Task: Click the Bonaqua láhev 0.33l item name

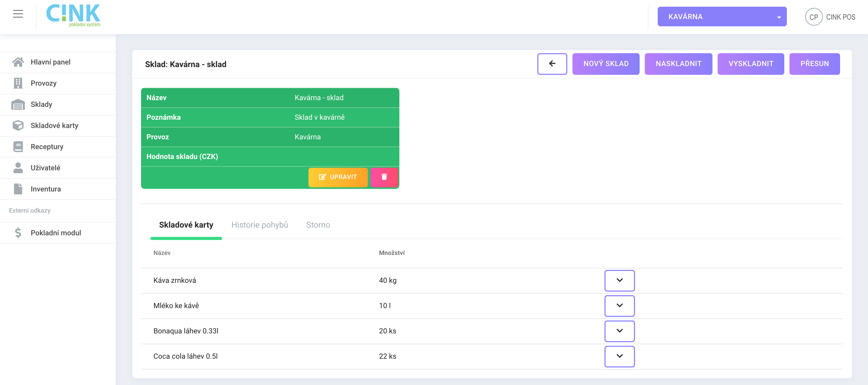Action: (186, 331)
